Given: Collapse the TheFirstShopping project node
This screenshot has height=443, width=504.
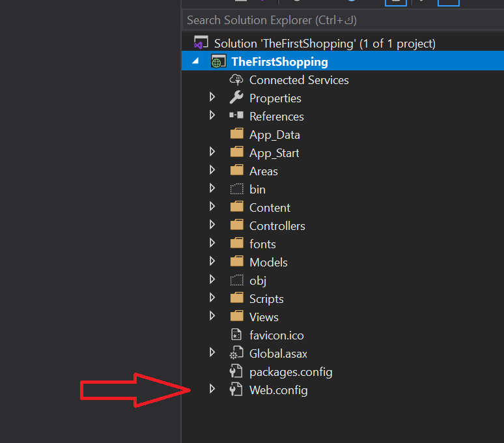Looking at the screenshot, I should (195, 61).
